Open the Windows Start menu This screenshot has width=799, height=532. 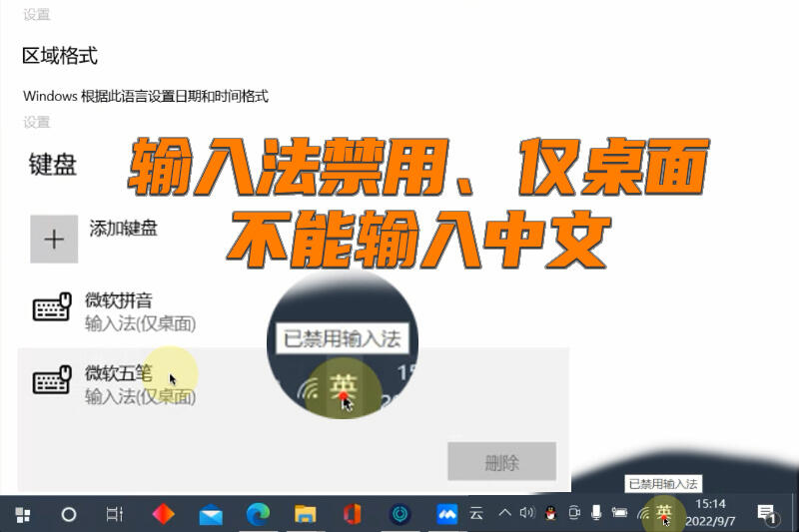point(22,515)
